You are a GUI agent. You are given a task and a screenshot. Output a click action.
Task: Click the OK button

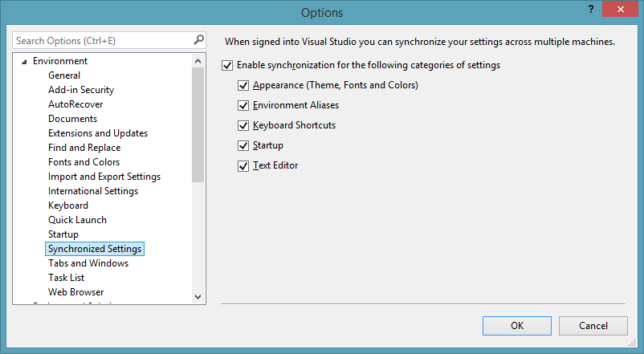tap(517, 326)
